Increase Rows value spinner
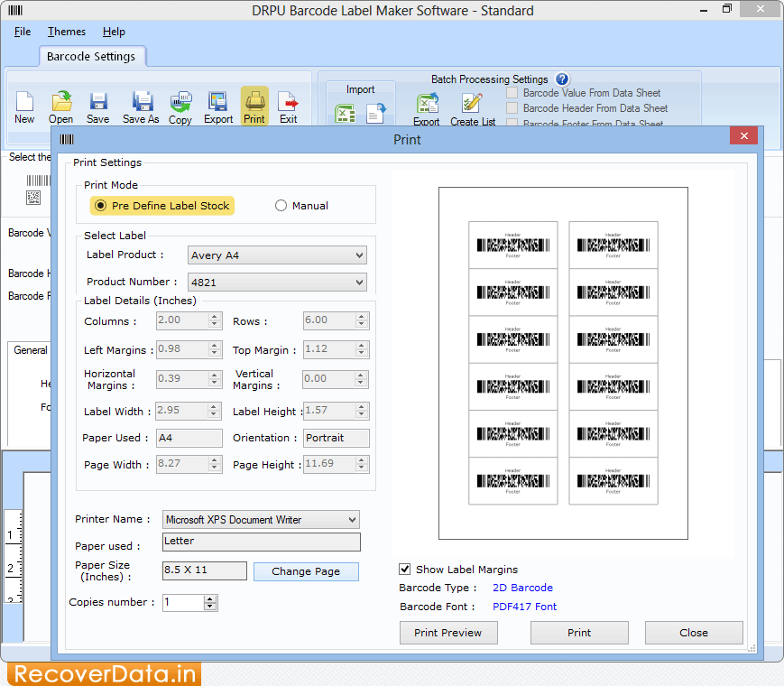The height and width of the screenshot is (686, 784). tap(362, 316)
